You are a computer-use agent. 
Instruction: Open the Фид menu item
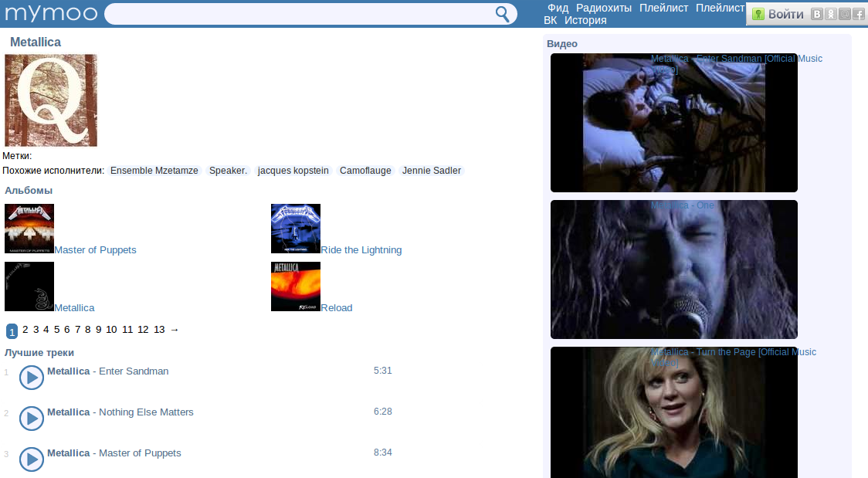[x=558, y=8]
